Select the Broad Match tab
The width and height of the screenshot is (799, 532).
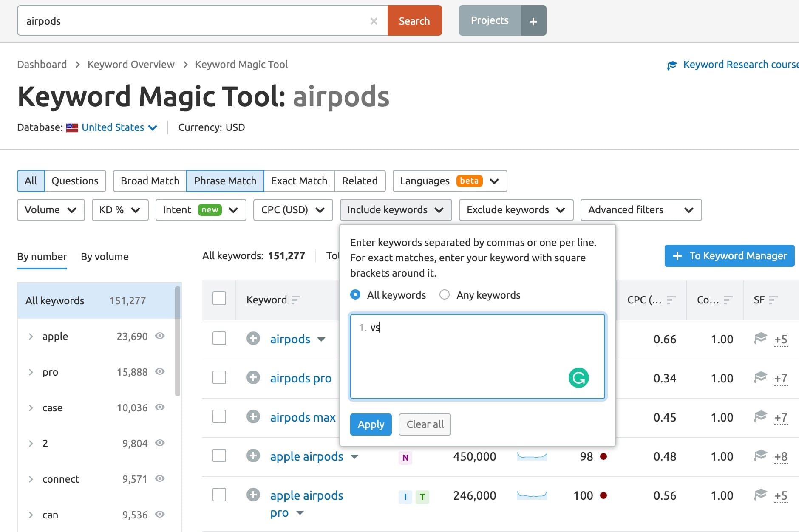[x=150, y=181]
